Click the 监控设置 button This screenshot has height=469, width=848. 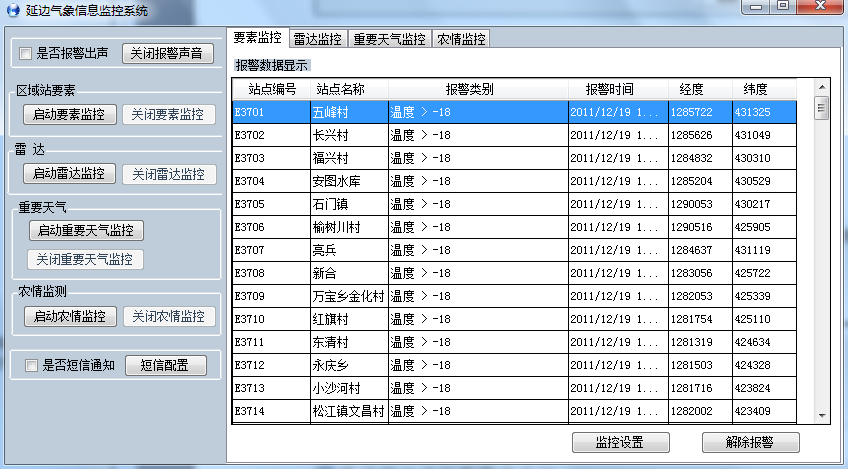click(x=619, y=442)
